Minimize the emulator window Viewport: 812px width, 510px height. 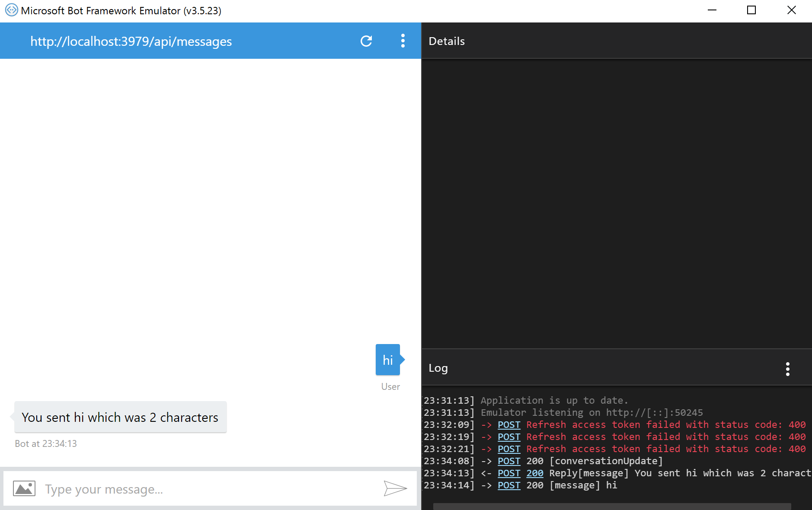(x=712, y=10)
